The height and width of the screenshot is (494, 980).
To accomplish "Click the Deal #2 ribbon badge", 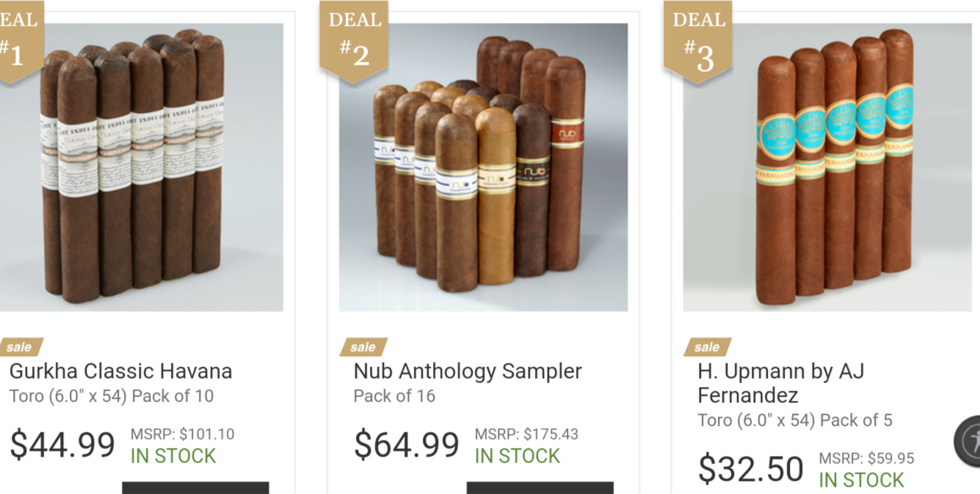I will click(x=354, y=42).
